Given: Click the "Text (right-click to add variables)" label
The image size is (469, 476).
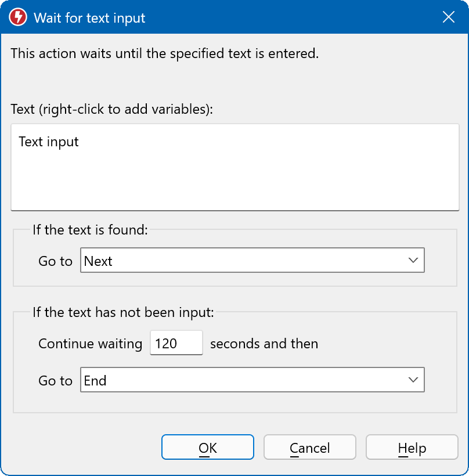Looking at the screenshot, I should [x=112, y=109].
